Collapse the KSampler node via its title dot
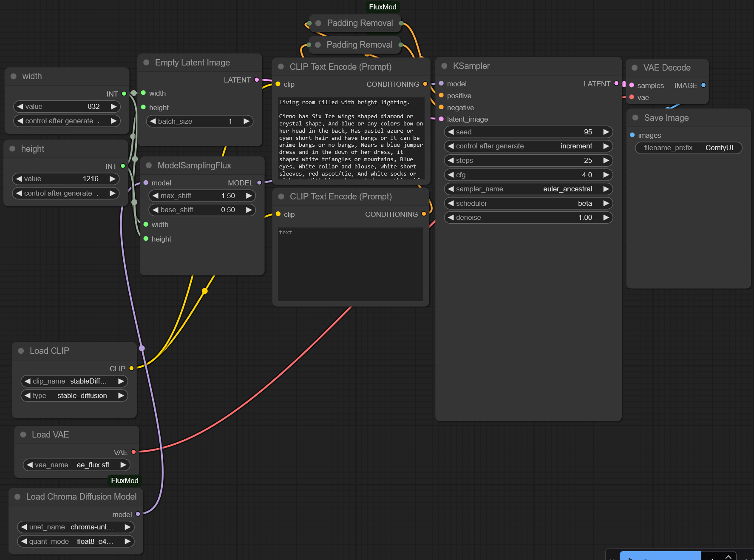This screenshot has width=754, height=560. click(x=444, y=66)
